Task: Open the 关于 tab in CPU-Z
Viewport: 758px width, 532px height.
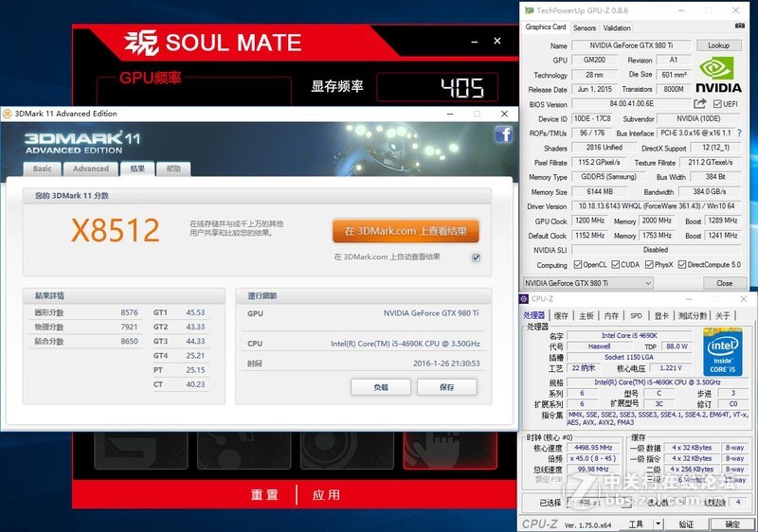Action: click(723, 316)
